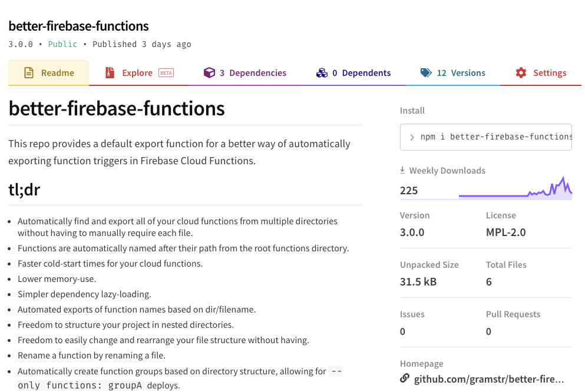Click the better-firebase-functions package title

pyautogui.click(x=78, y=26)
